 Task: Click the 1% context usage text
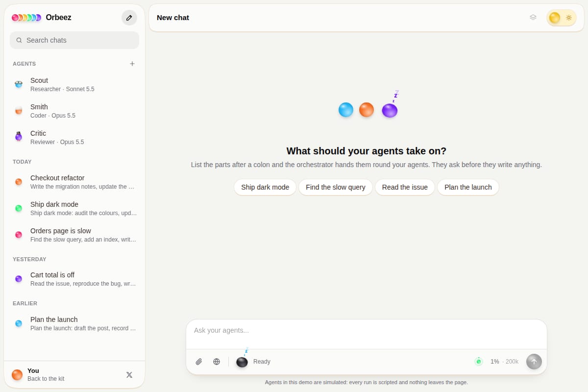pos(494,362)
